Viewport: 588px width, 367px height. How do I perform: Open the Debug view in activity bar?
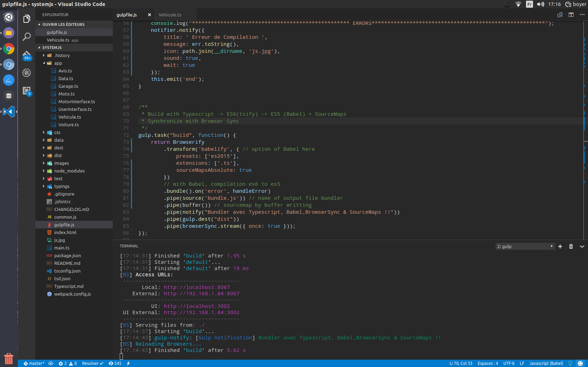tap(27, 73)
